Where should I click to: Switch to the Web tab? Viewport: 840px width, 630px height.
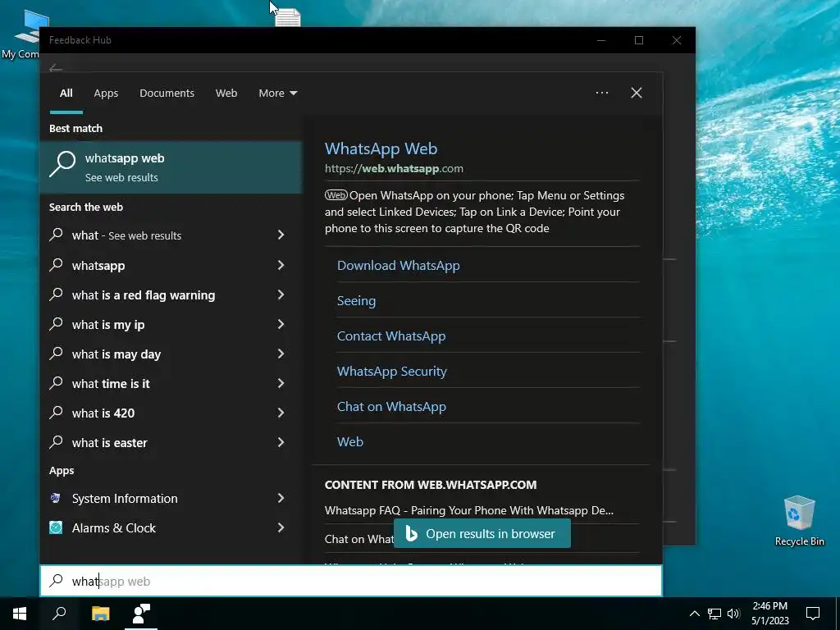[226, 94]
